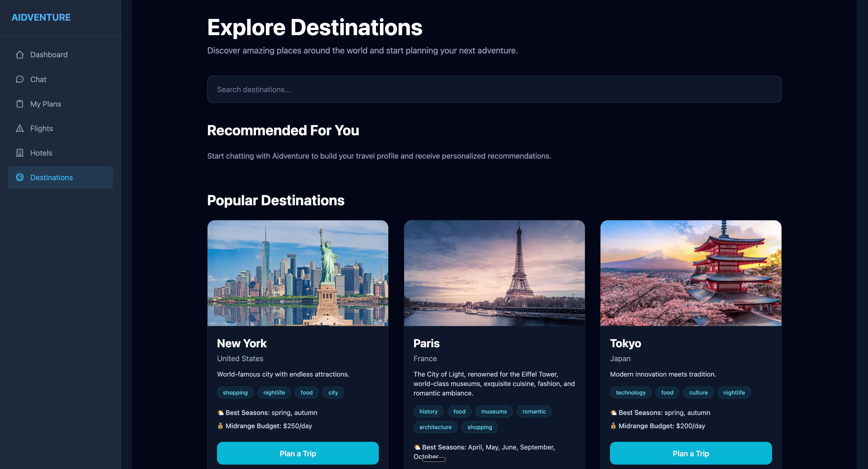Click the museums tag on Paris

point(494,411)
